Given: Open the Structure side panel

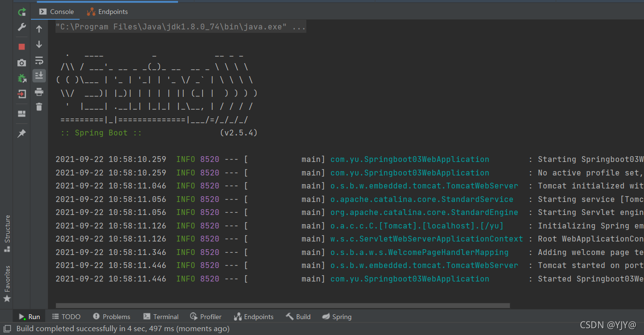Looking at the screenshot, I should [7, 234].
